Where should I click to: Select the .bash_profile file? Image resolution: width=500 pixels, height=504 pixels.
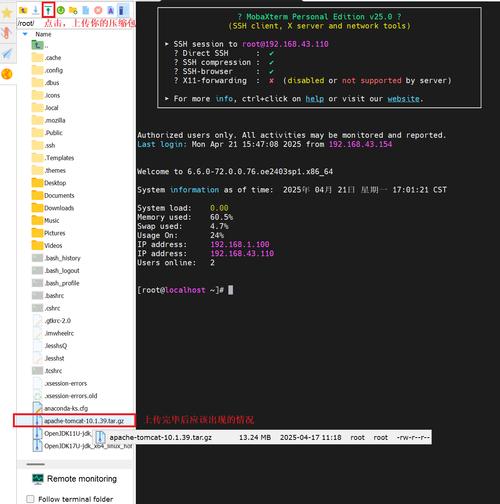tap(56, 283)
